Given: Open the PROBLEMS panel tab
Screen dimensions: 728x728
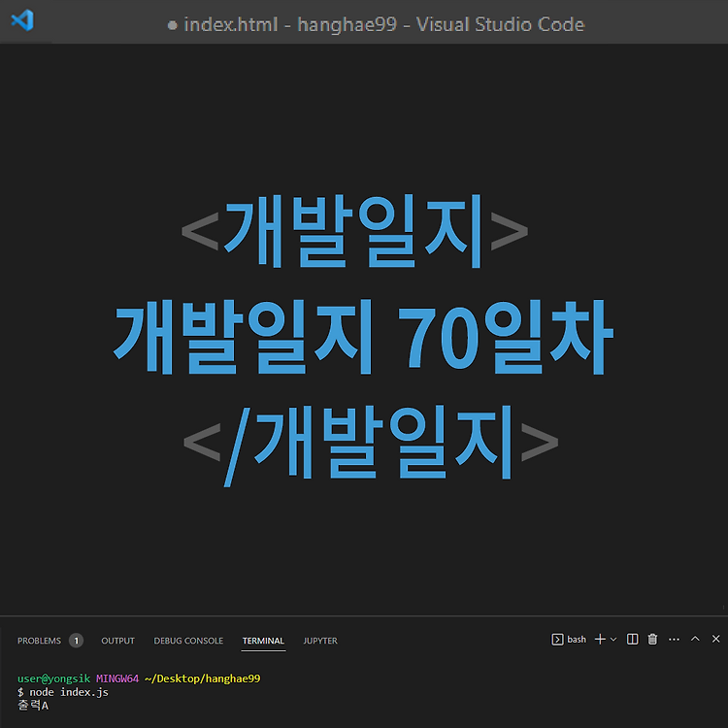Looking at the screenshot, I should click(x=39, y=641).
